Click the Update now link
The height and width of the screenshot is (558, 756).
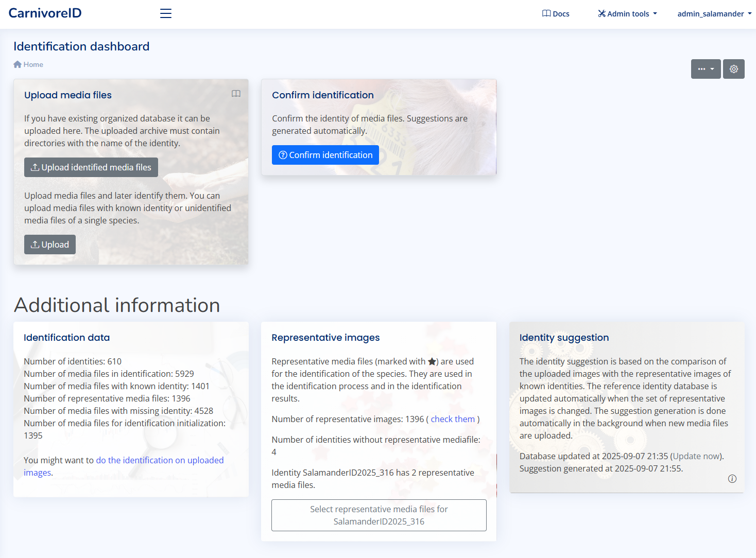(696, 456)
